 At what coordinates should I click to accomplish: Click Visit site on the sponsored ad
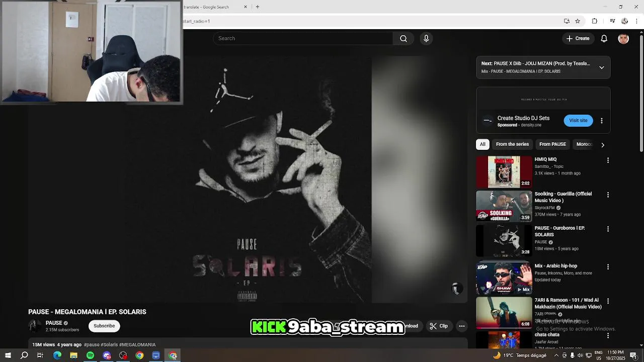pyautogui.click(x=578, y=121)
